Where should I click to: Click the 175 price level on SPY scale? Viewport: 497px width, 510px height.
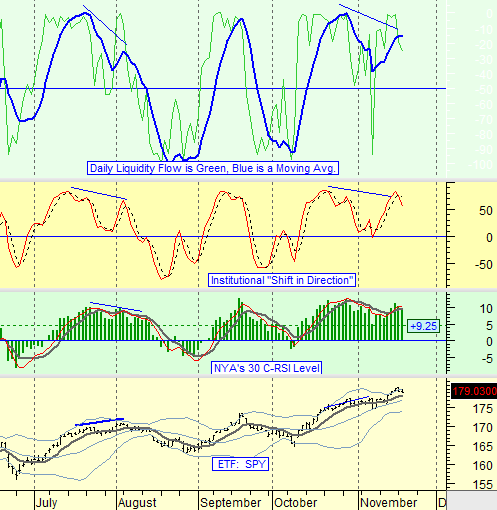pos(483,409)
